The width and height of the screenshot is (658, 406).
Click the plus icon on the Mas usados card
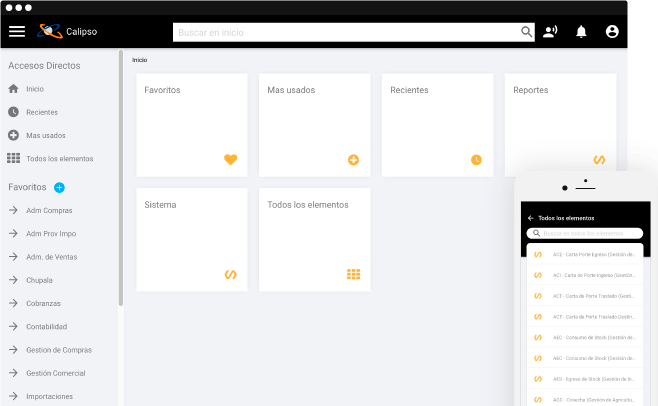pos(353,160)
